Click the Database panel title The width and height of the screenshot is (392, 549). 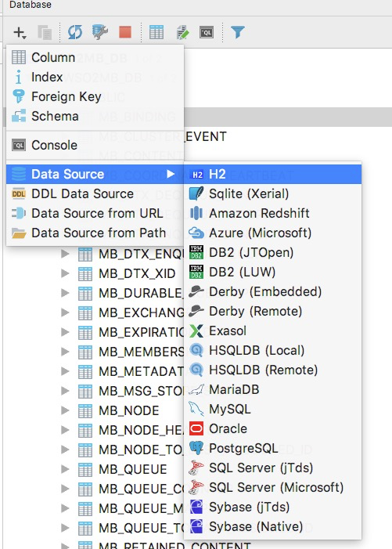[x=30, y=5]
